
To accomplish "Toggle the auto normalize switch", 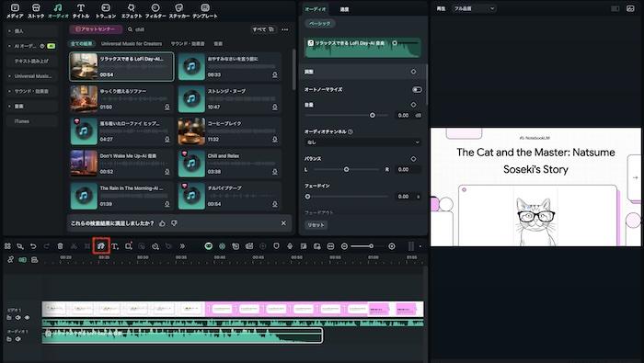I will coord(417,89).
